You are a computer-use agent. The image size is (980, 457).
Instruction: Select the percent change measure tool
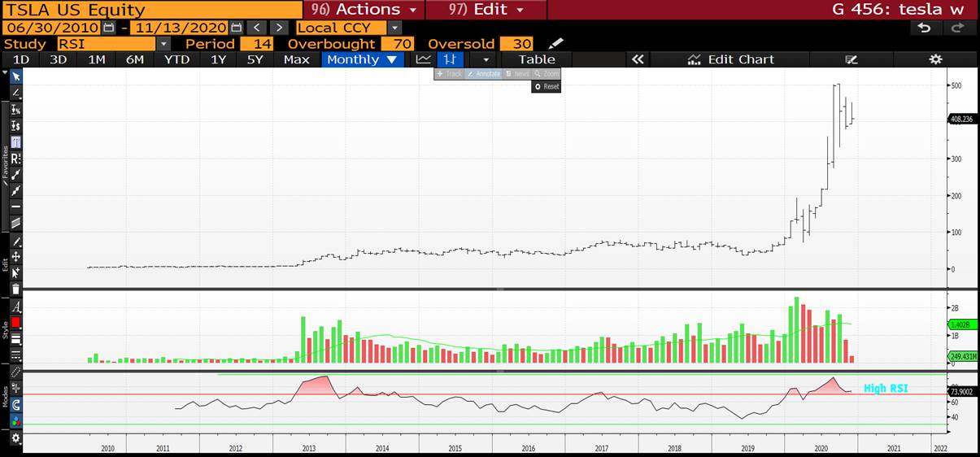pyautogui.click(x=15, y=109)
